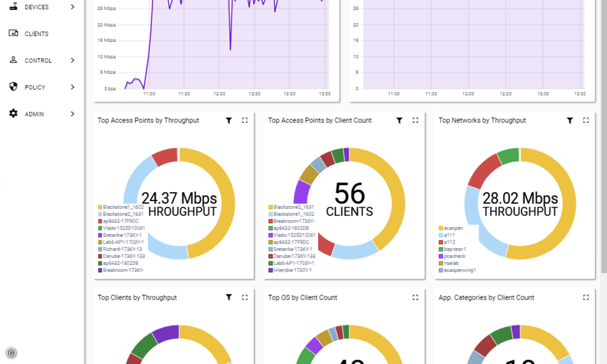This screenshot has height=364, width=607.
Task: Click the '25 Mbps' axis label
Action: pos(107,9)
